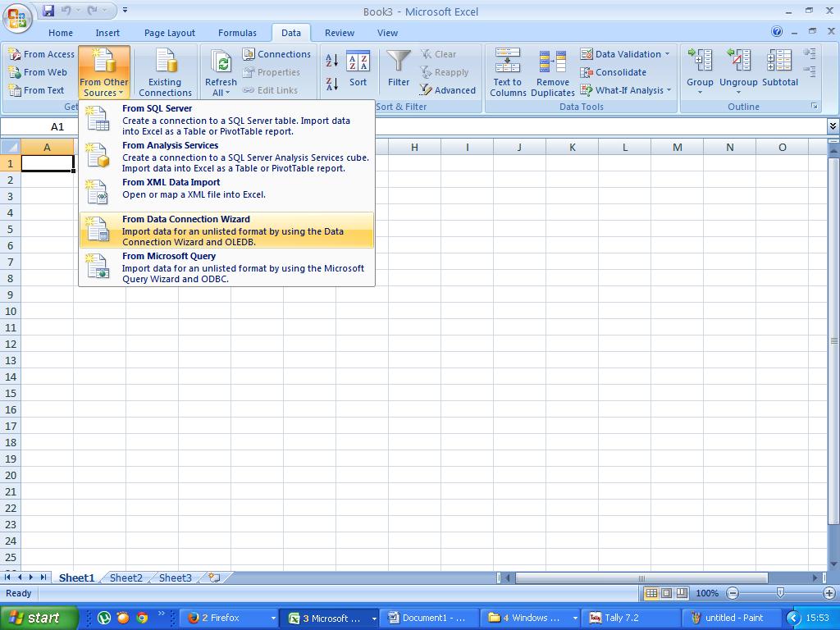Screen dimensions: 840x630
Task: Open the Page Layout ribbon tab
Action: point(169,33)
